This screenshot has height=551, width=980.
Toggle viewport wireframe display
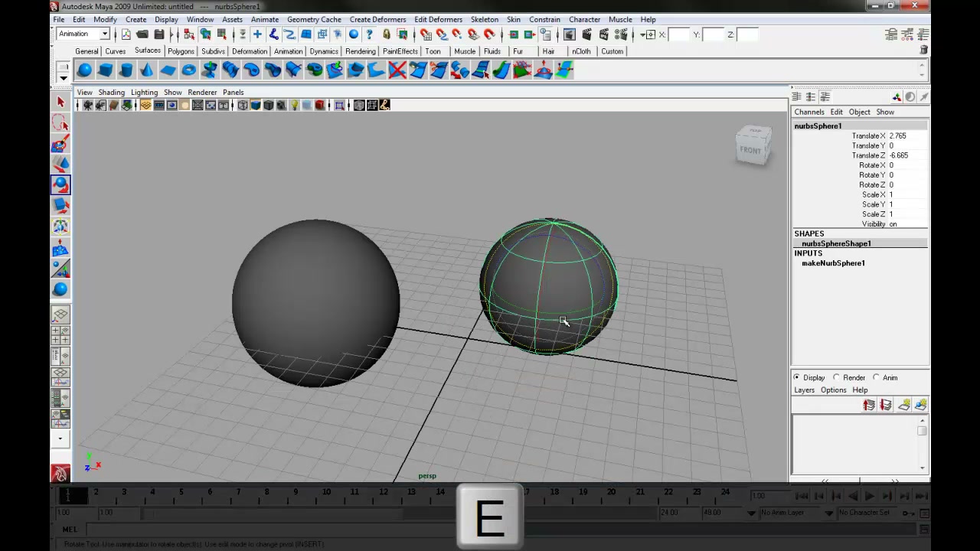[243, 105]
